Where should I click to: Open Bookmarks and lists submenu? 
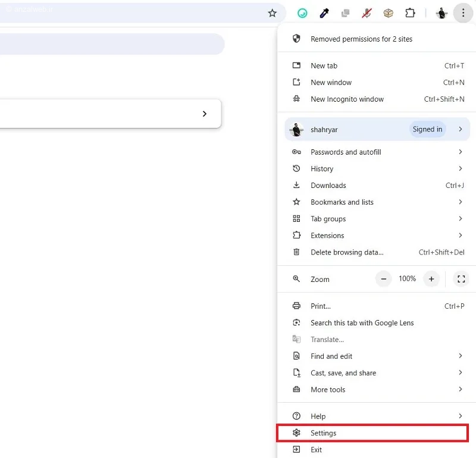point(377,202)
